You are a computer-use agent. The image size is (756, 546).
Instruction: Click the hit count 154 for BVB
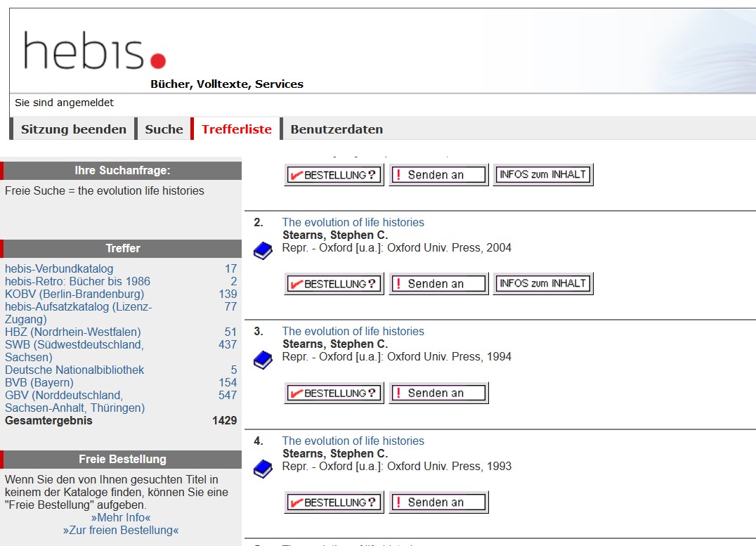click(x=228, y=382)
